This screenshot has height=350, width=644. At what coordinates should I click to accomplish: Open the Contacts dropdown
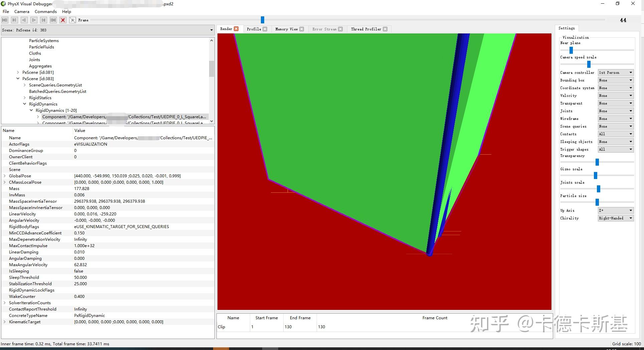[x=616, y=134]
